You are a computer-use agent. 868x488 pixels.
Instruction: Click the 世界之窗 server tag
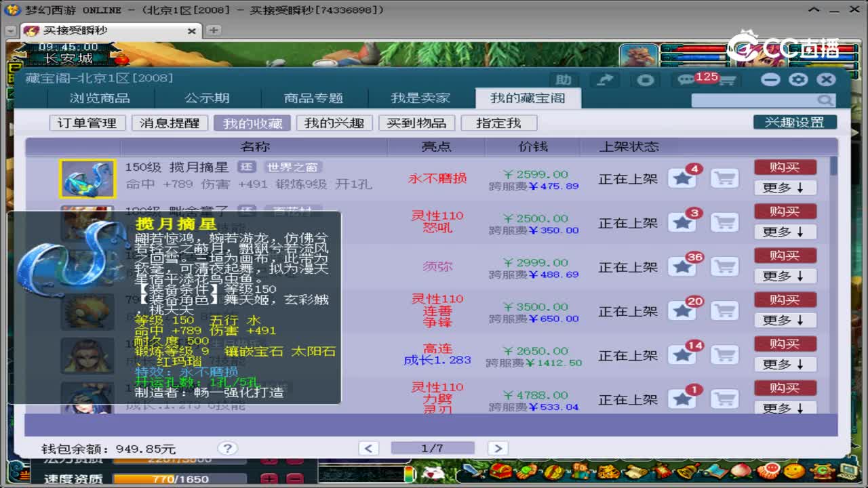293,167
